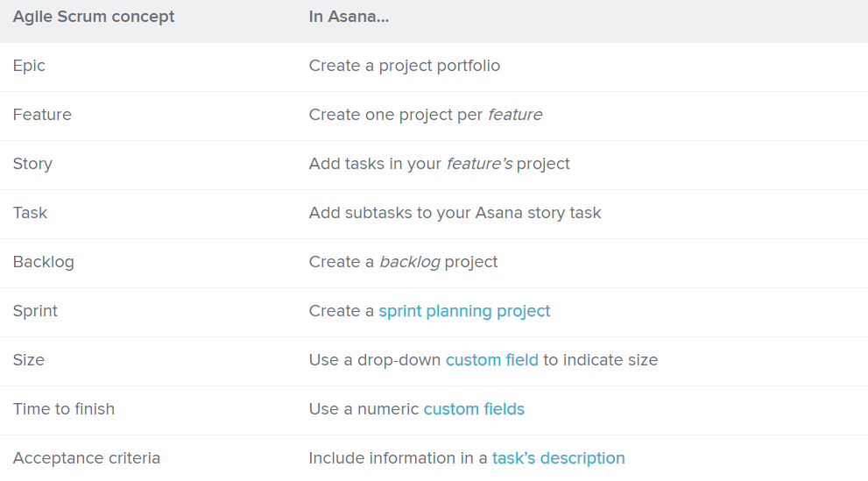This screenshot has height=481, width=868.
Task: Click the Agile Scrum concept column header
Action: 94,17
